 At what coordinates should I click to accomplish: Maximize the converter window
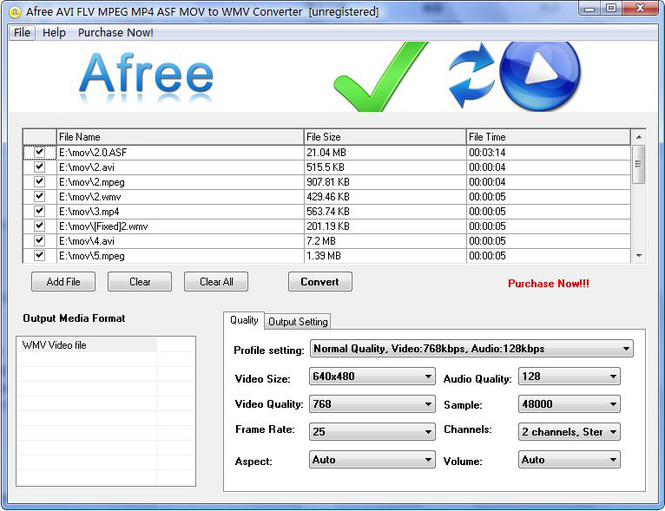(611, 8)
